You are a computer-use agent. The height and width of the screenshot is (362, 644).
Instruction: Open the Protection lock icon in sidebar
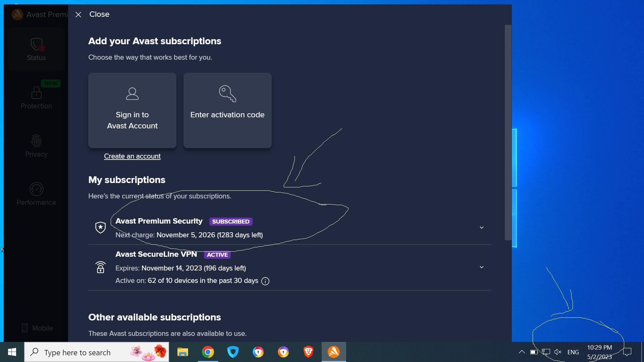pyautogui.click(x=36, y=93)
